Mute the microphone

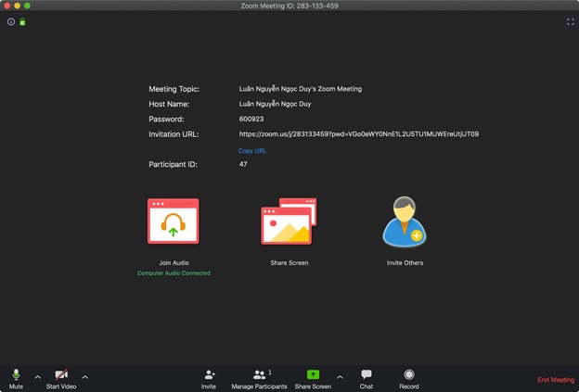[16, 378]
